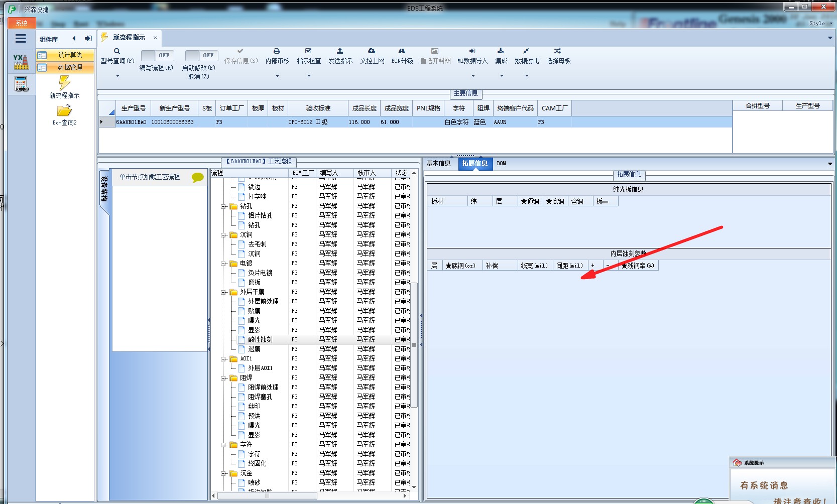
Task: Select the 拓展信息 tab
Action: click(474, 164)
